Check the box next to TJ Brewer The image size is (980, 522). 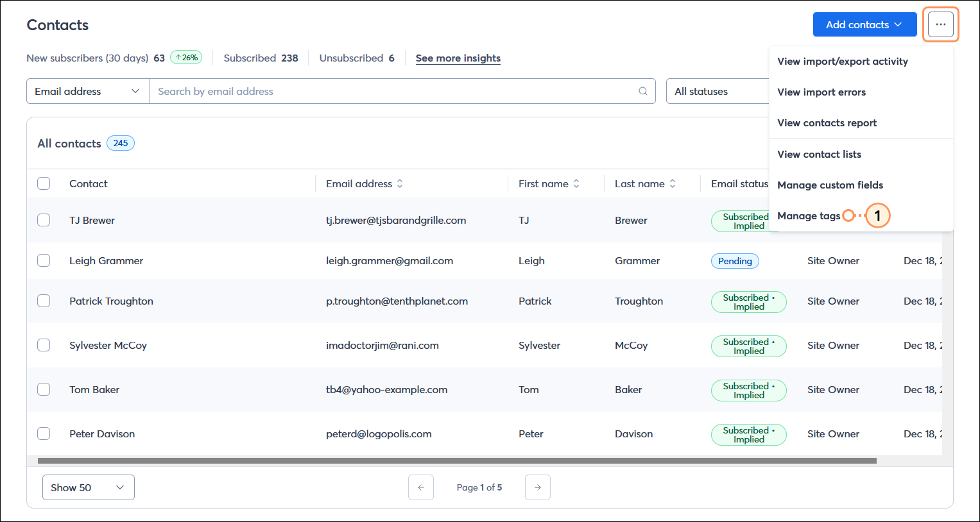[44, 220]
